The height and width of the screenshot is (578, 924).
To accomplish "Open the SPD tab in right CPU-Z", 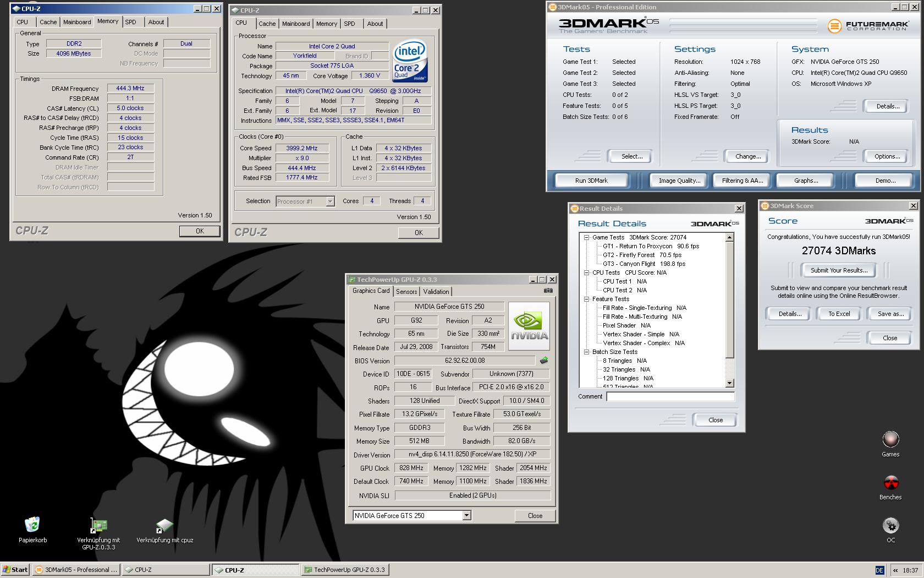I will [350, 24].
